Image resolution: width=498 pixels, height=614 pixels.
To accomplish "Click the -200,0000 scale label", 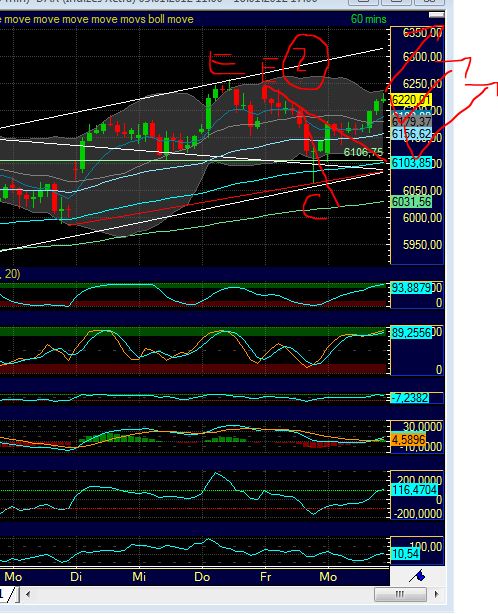I will (418, 513).
